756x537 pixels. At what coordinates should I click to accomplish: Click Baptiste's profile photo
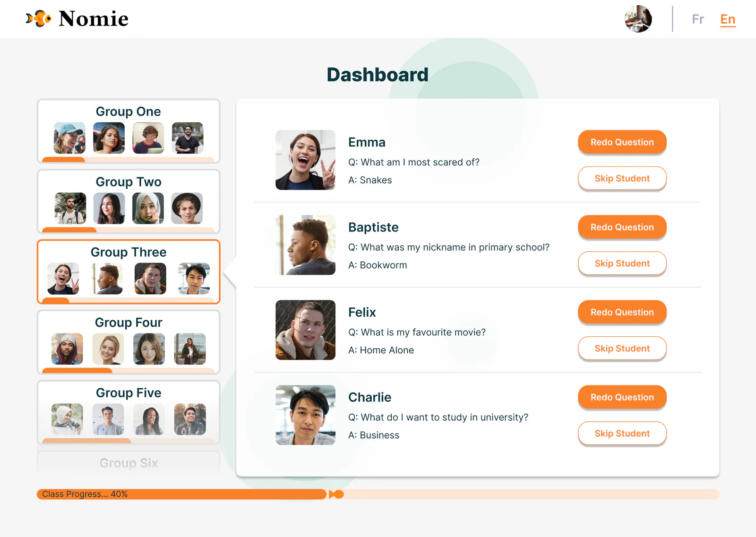[x=305, y=245]
